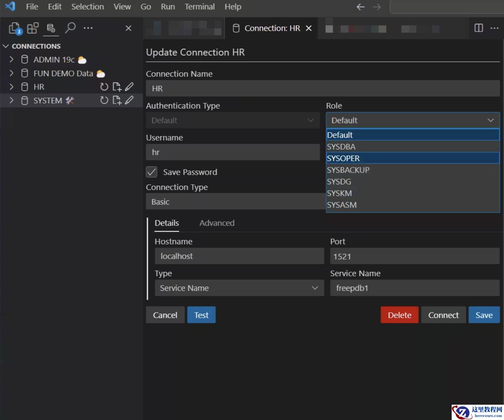Switch to the Advanced tab
Viewport: 504px width, 420px height.
point(217,223)
